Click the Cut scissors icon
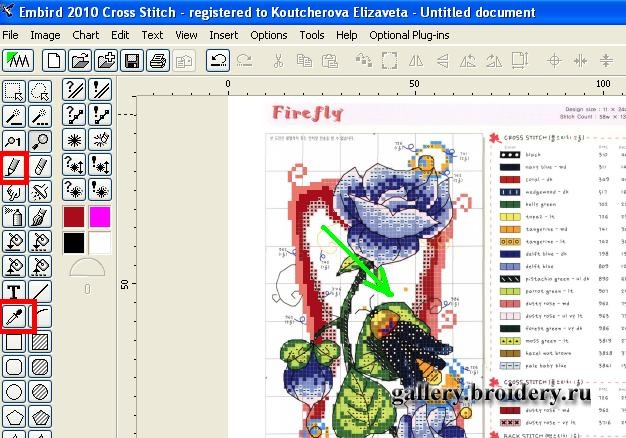Viewport: 626px width, 438px height. 278,61
